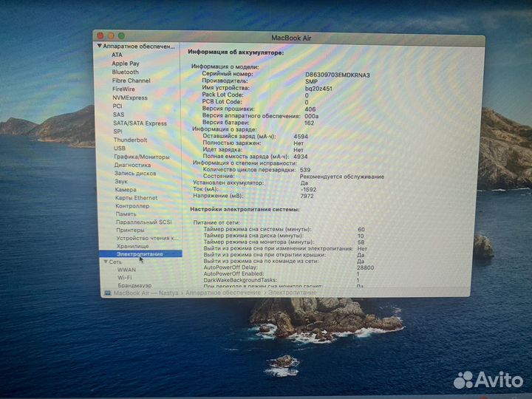This screenshot has height=399, width=532.
Task: Select the highlighted Электропитание entry
Action: (x=140, y=253)
